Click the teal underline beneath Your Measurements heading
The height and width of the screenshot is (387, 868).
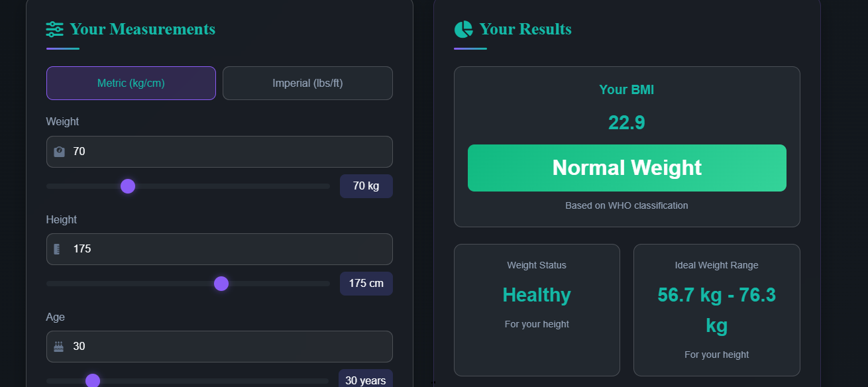click(62, 49)
